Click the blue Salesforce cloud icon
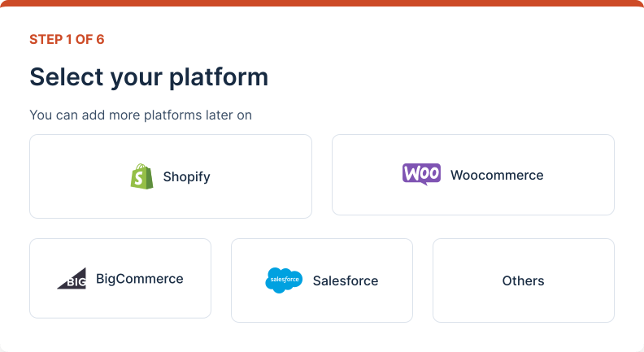The image size is (644, 352). coord(284,280)
